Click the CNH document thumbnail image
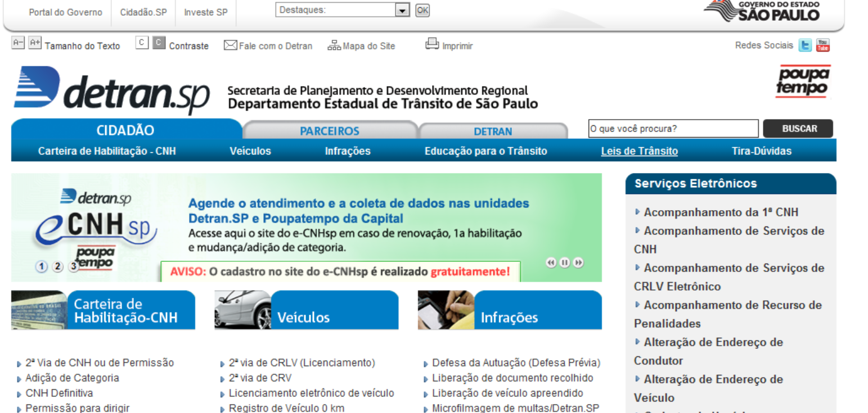The image size is (868, 413). (x=39, y=310)
